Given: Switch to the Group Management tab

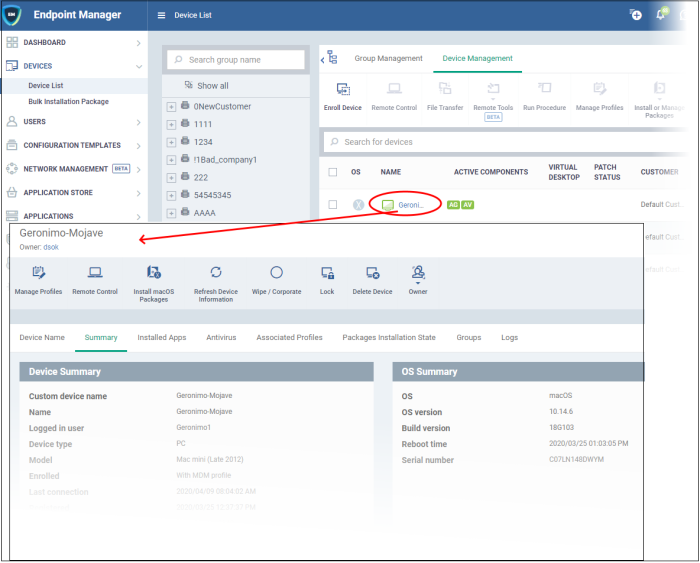Looking at the screenshot, I should (x=388, y=59).
